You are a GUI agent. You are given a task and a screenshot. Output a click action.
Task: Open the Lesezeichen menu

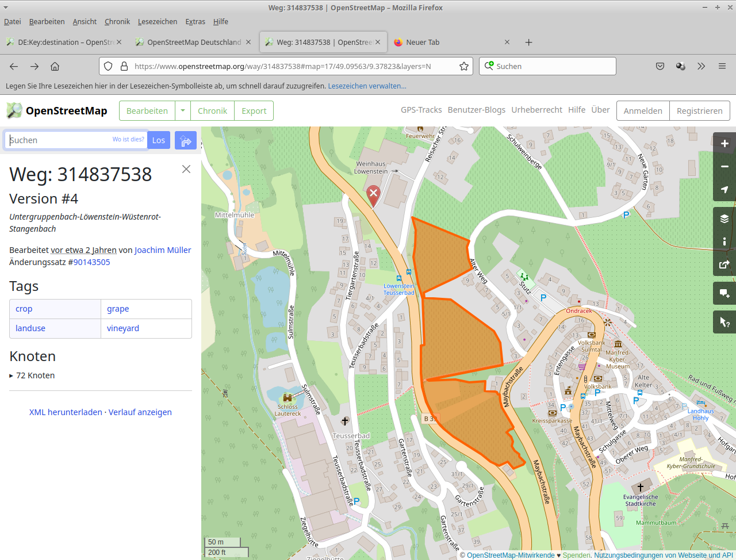[157, 21]
